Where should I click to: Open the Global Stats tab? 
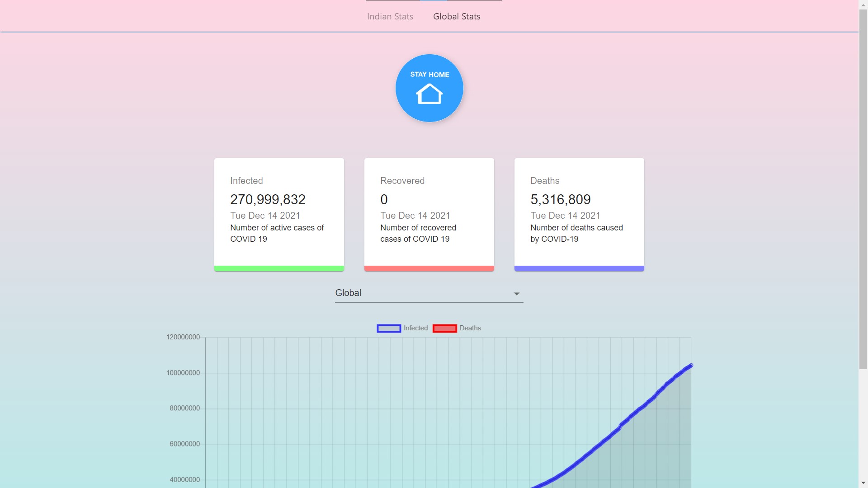click(x=457, y=16)
